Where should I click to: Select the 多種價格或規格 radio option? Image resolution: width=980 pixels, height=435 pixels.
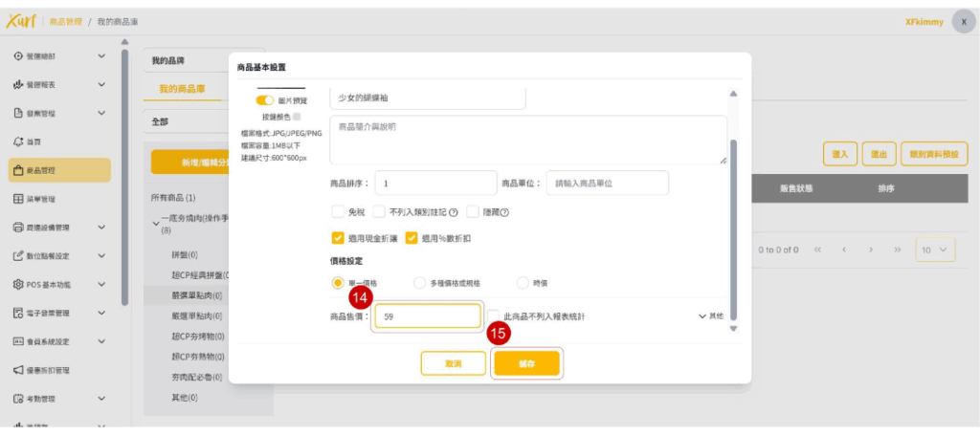point(419,283)
